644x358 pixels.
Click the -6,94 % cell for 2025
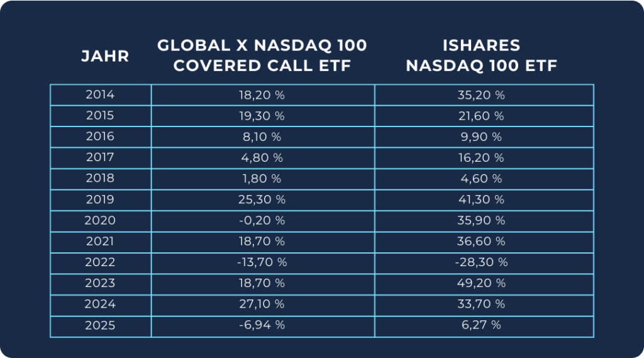(x=263, y=325)
